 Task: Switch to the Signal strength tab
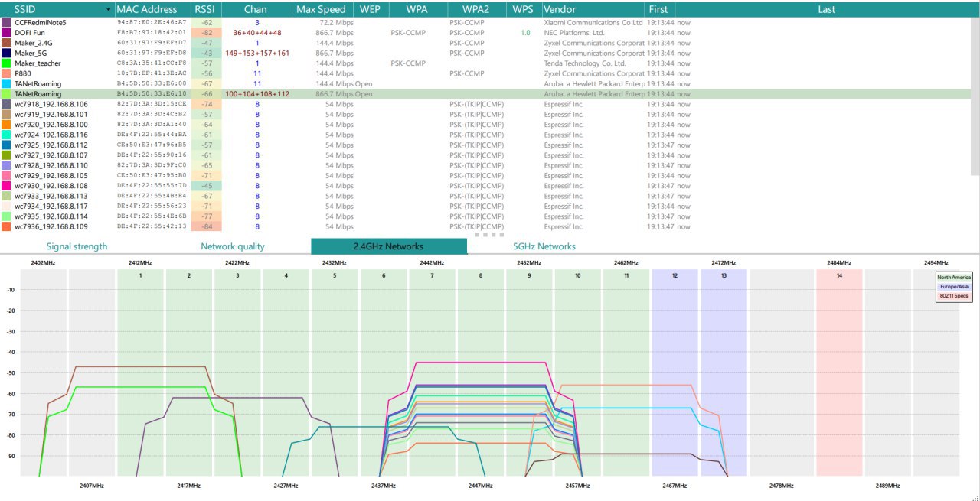[x=77, y=246]
